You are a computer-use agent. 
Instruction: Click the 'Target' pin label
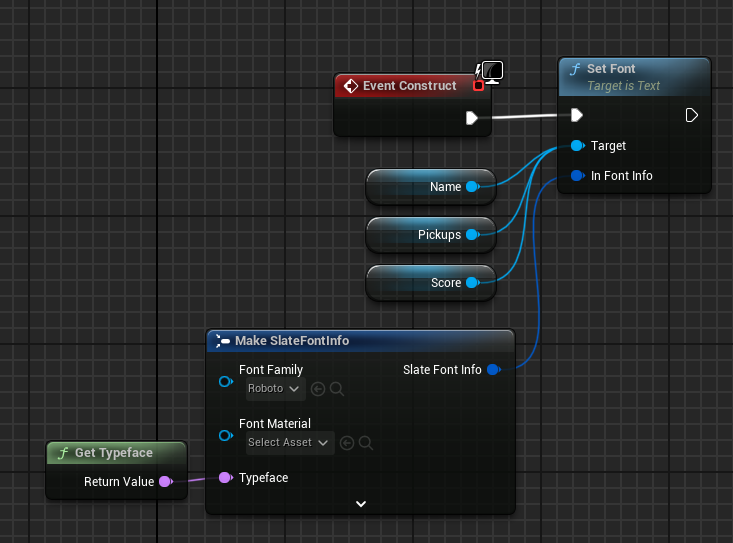coord(608,146)
